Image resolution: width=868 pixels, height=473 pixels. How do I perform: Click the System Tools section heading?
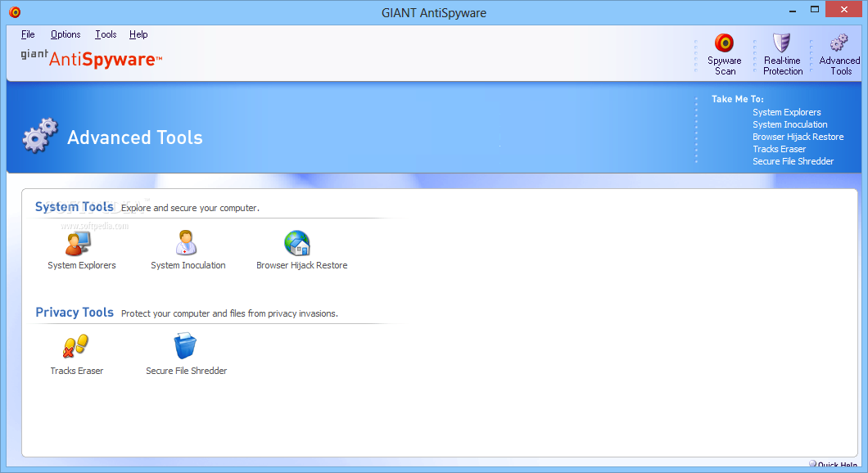click(75, 207)
